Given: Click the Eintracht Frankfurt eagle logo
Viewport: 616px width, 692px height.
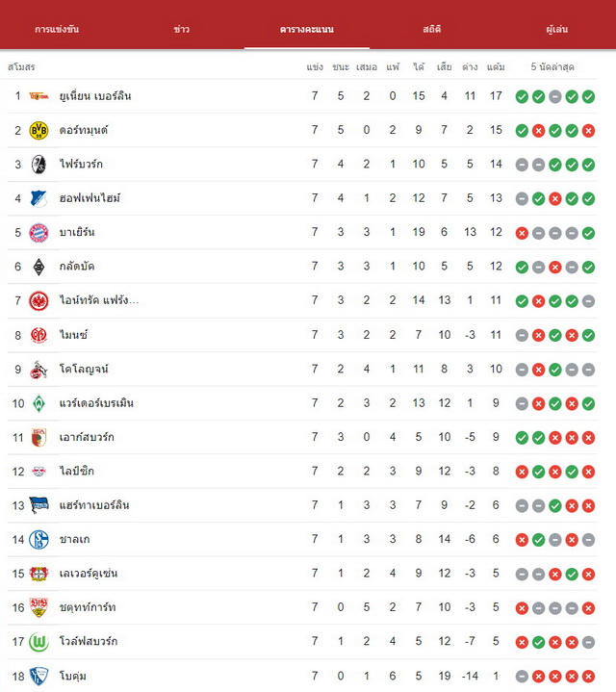Looking at the screenshot, I should tap(38, 301).
